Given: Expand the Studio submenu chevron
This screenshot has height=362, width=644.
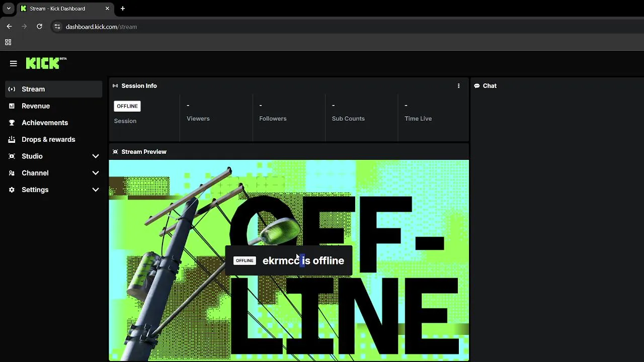Looking at the screenshot, I should click(x=96, y=156).
